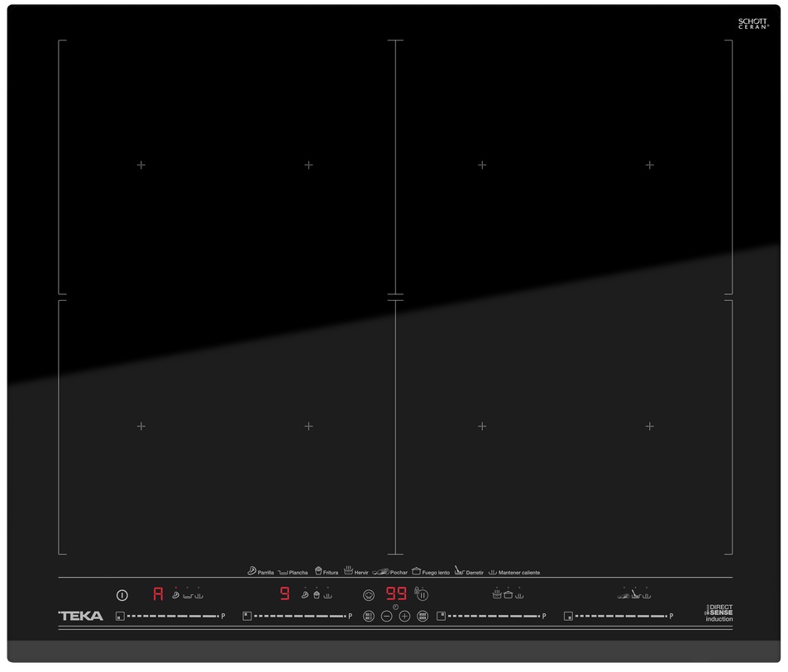The image size is (788, 672).
Task: Tap the red 99 timer display
Action: pyautogui.click(x=396, y=593)
